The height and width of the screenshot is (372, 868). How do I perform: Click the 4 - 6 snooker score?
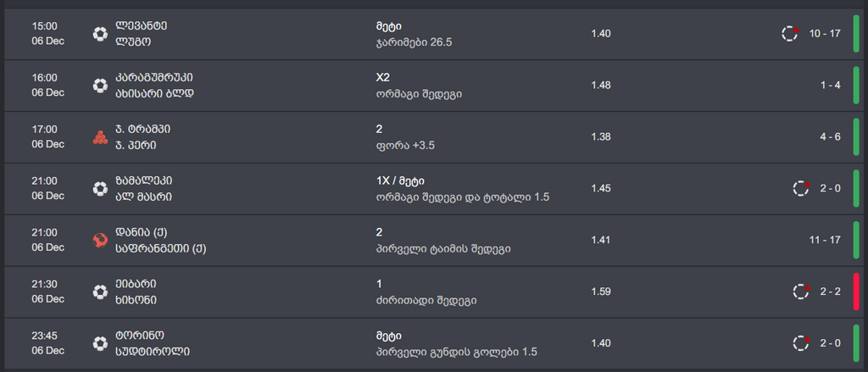pyautogui.click(x=830, y=136)
